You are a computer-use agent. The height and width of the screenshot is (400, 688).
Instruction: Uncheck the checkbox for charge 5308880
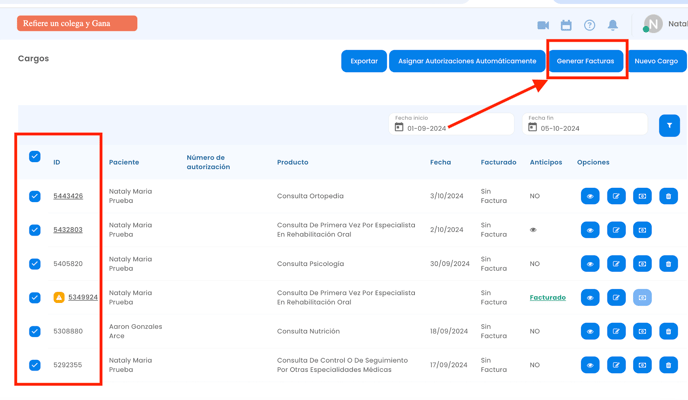pos(35,331)
